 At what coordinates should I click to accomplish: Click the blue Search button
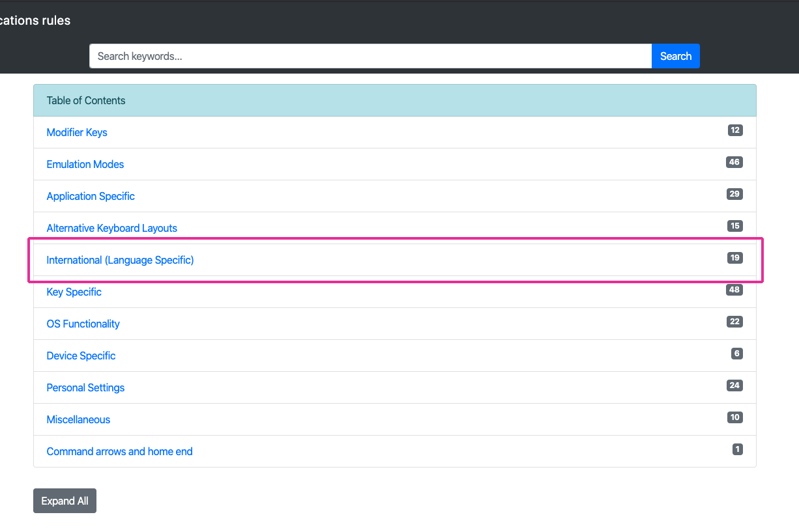(x=676, y=56)
